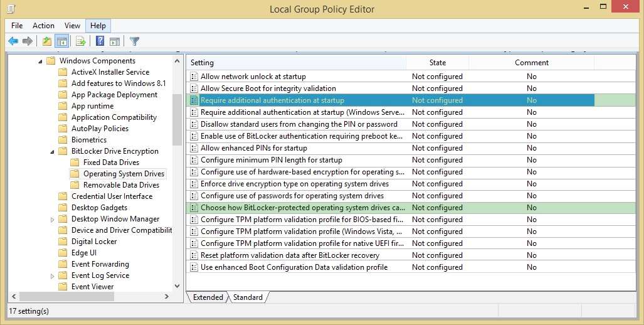Screen dimensions: 644x325
Task: Click the policy icon for Enforce drive encryption type
Action: tap(194, 184)
